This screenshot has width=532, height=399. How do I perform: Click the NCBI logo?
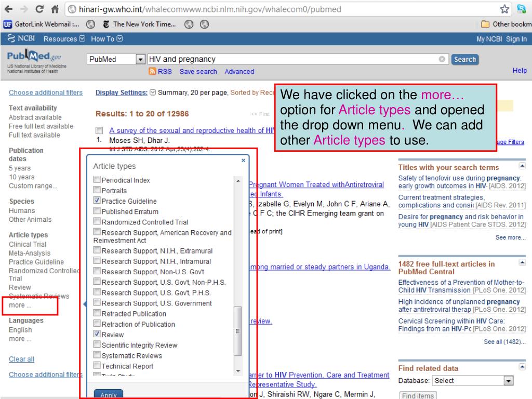tap(21, 38)
